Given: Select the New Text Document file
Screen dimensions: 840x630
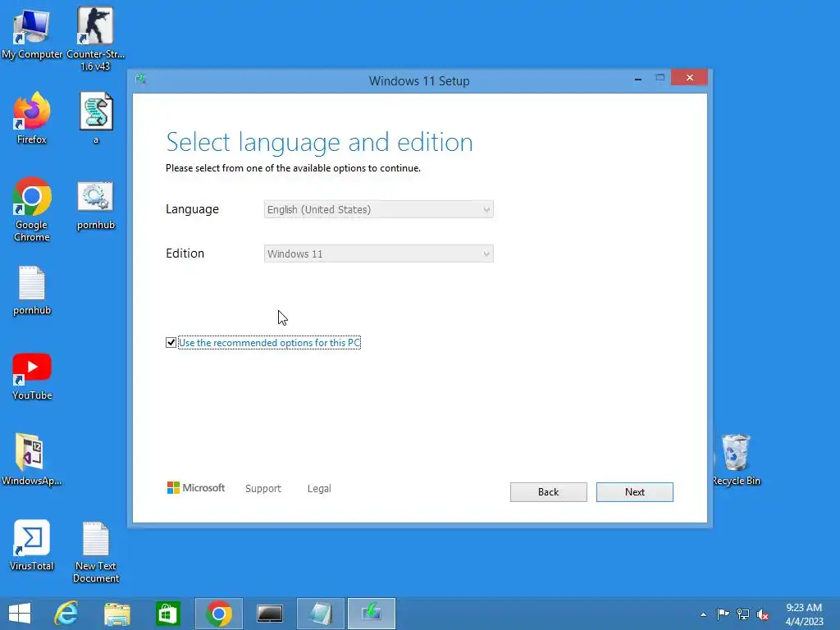Looking at the screenshot, I should click(96, 552).
